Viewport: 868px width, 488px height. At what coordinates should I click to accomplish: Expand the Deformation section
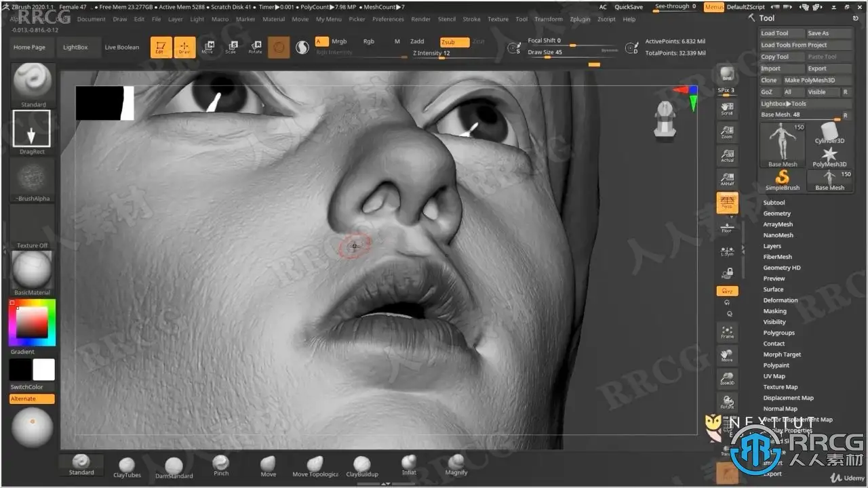(x=780, y=300)
